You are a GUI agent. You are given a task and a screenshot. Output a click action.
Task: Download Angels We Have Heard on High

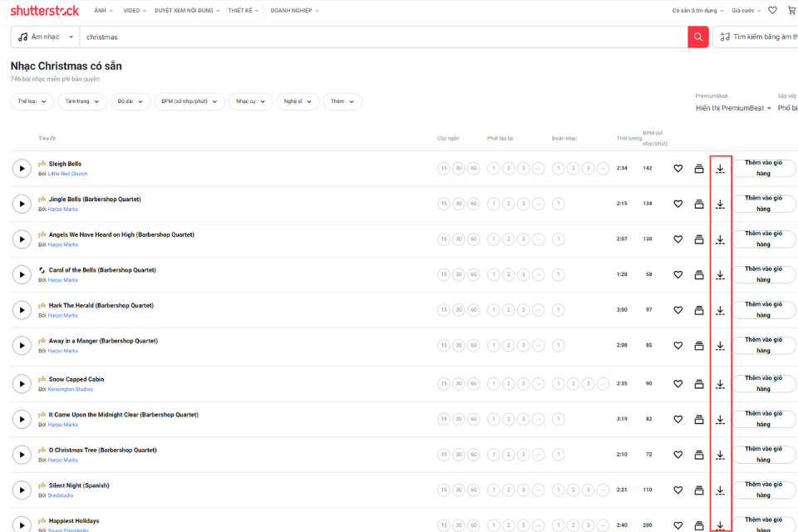tap(720, 239)
